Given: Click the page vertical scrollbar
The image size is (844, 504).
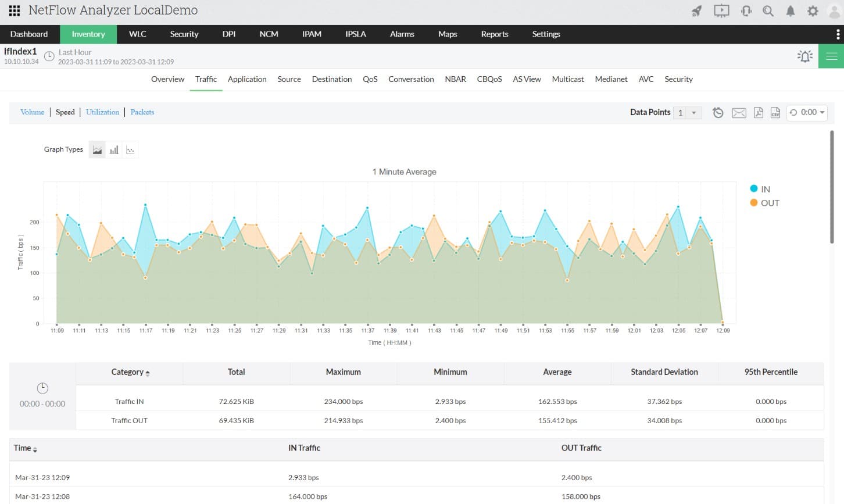Looking at the screenshot, I should (832, 187).
